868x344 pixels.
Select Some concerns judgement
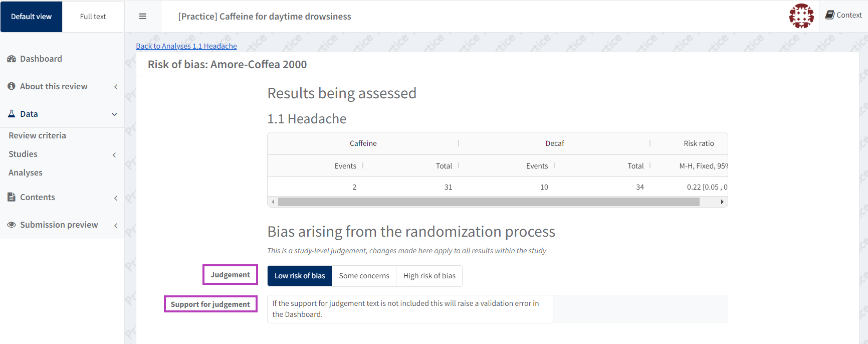364,276
